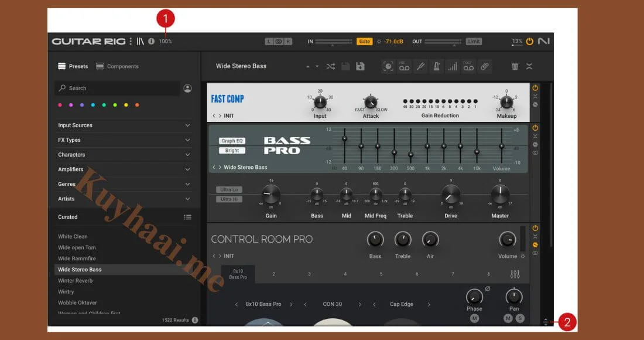Click the 100% zoom level

click(x=166, y=42)
